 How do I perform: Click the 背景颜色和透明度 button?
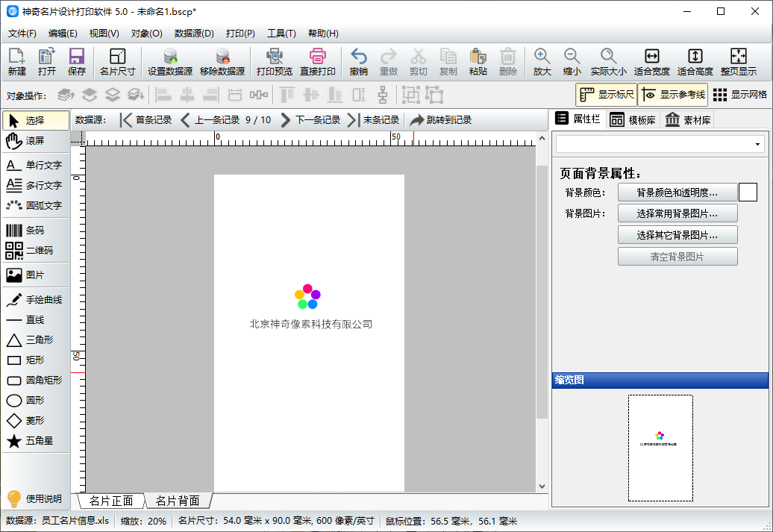tap(677, 193)
